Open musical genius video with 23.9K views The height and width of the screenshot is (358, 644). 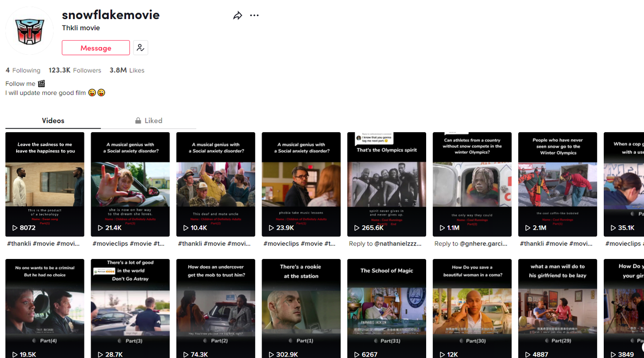pos(301,184)
